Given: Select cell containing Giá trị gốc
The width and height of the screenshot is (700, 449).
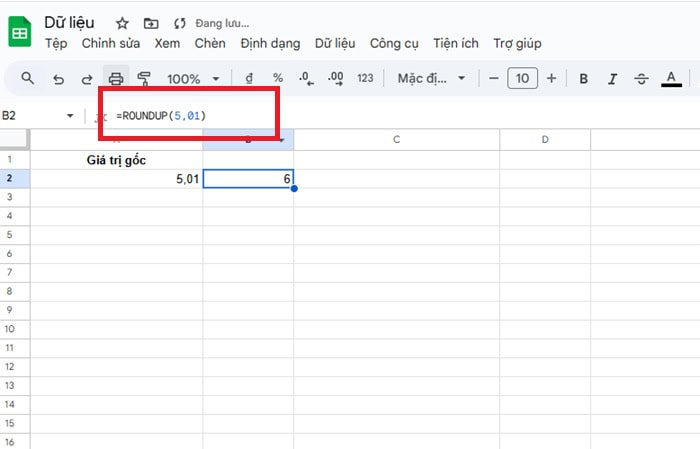Looking at the screenshot, I should tap(116, 160).
